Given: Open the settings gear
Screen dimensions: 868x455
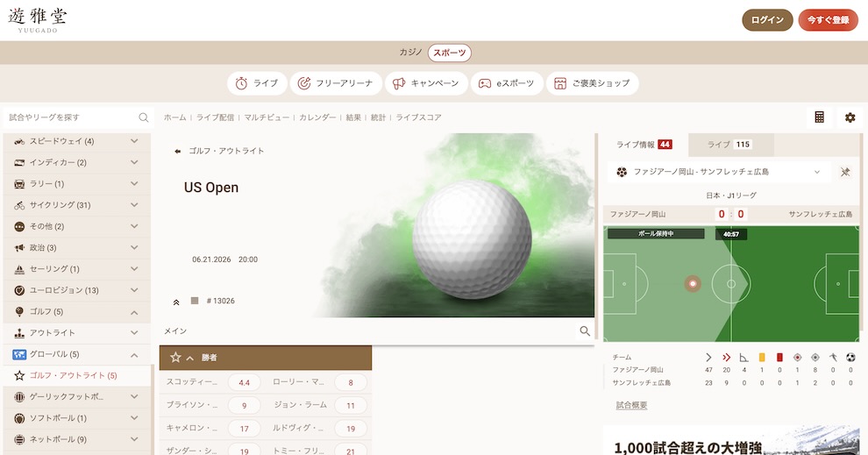Looking at the screenshot, I should pyautogui.click(x=850, y=117).
